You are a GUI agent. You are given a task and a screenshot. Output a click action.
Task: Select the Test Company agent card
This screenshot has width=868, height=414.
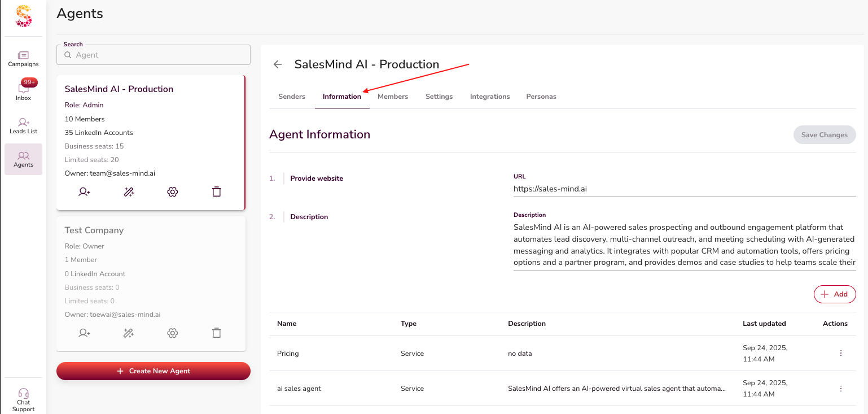click(x=151, y=271)
